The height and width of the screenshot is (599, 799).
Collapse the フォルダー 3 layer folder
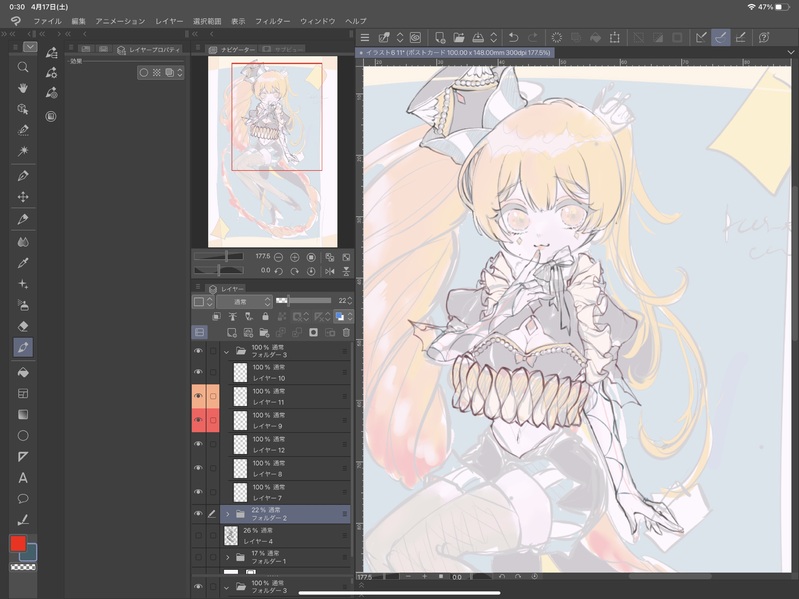227,351
